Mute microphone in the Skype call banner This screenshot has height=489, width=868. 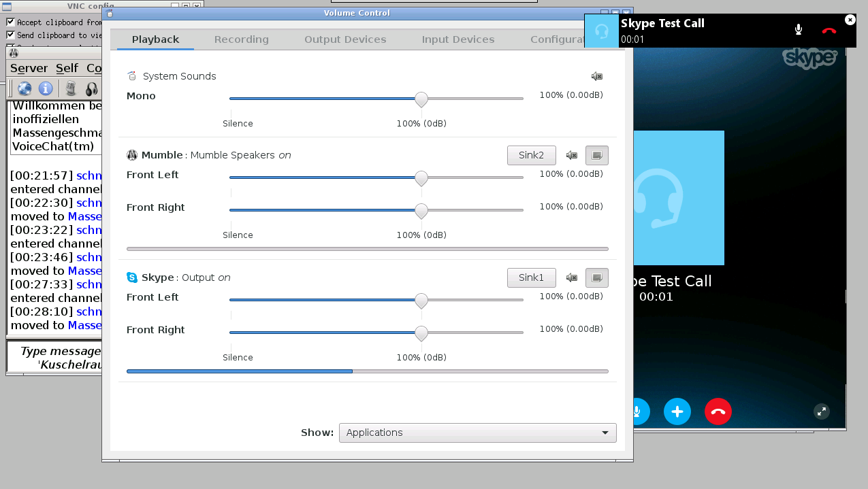799,30
